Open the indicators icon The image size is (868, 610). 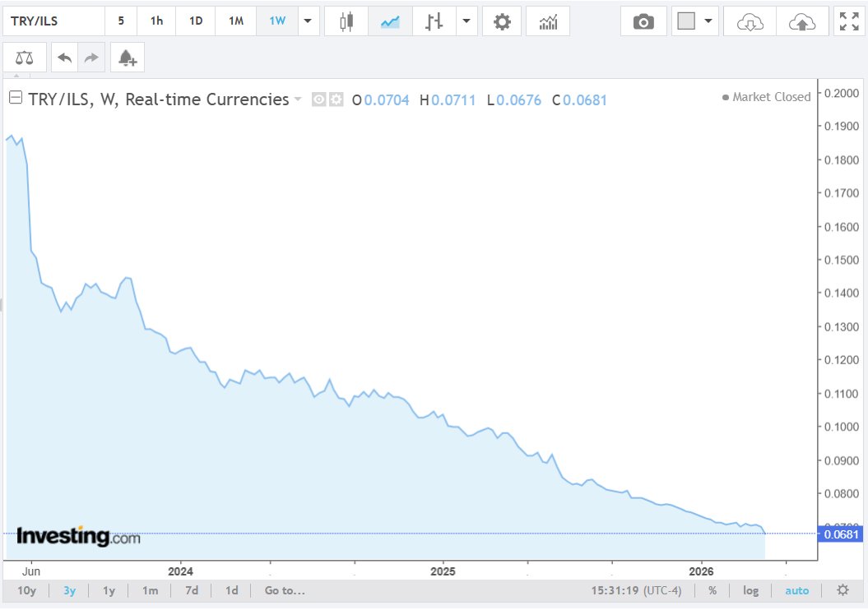point(548,21)
